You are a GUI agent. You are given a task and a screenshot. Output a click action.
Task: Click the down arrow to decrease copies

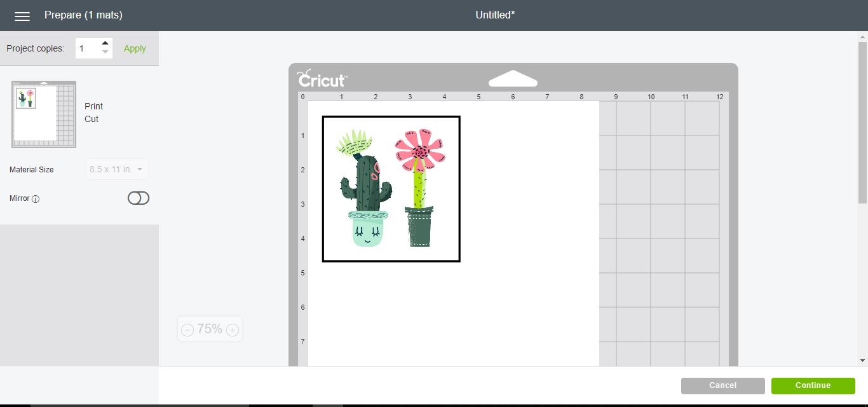pyautogui.click(x=105, y=52)
